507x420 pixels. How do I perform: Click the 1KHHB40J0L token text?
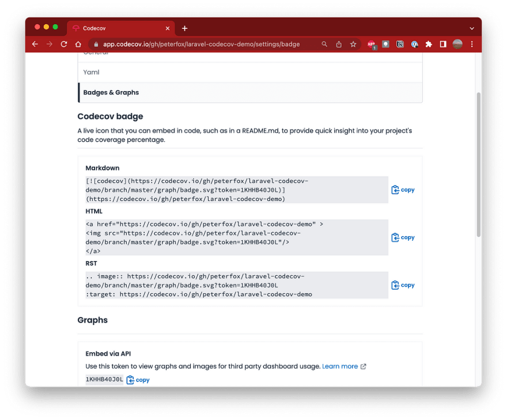click(x=104, y=379)
